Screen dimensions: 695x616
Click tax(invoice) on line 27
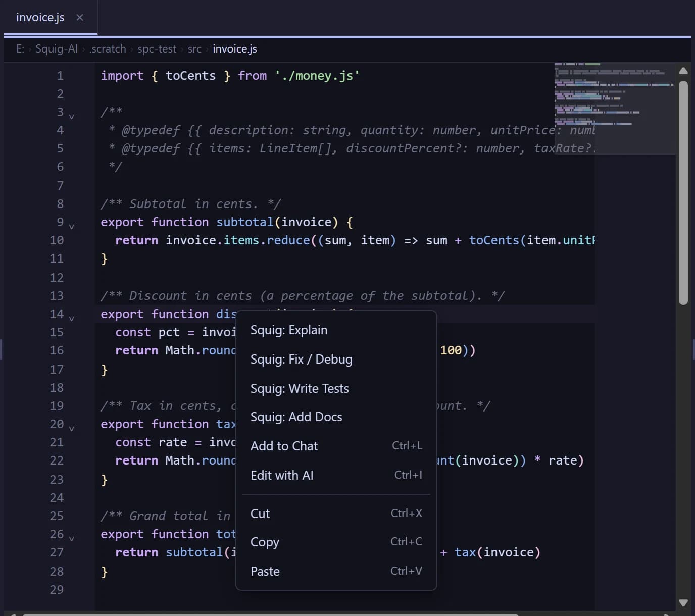tap(497, 552)
